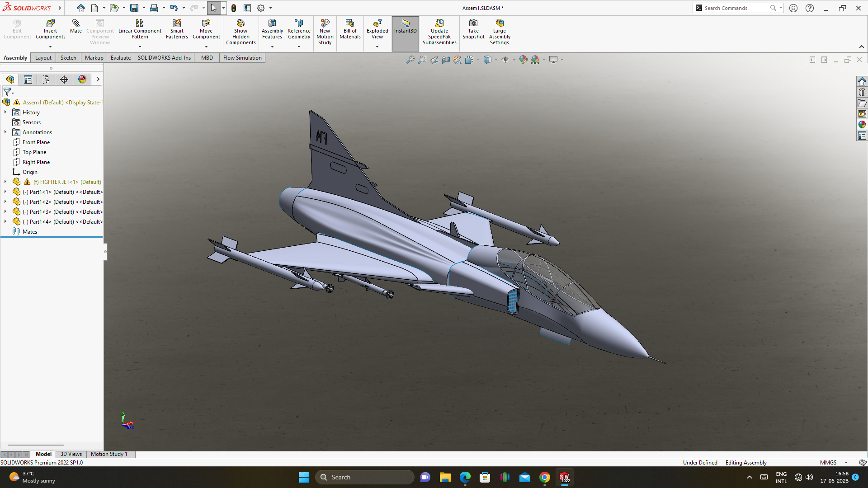This screenshot has height=488, width=868.
Task: Open the Flow Simulation tab
Action: (242, 58)
